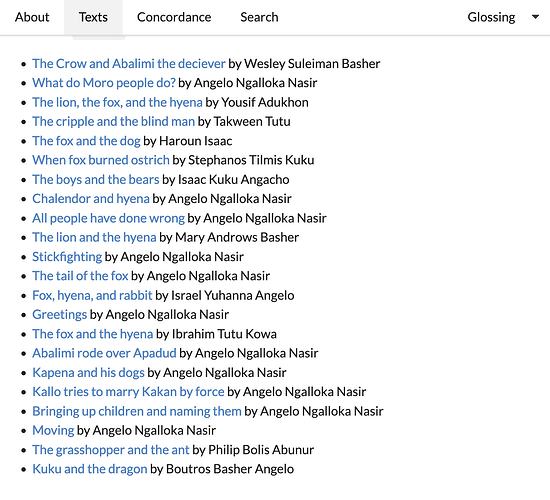This screenshot has width=550, height=500.
Task: Open When fox burned ostrich text
Action: point(101,160)
